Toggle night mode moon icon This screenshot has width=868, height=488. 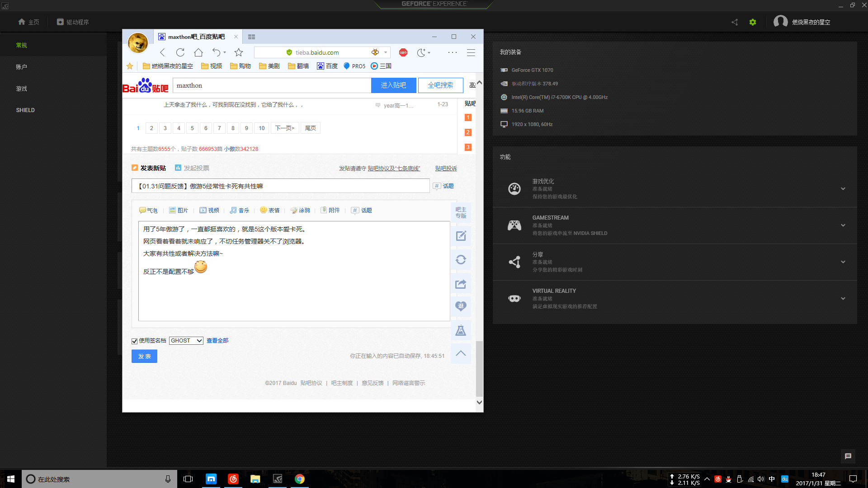click(421, 52)
